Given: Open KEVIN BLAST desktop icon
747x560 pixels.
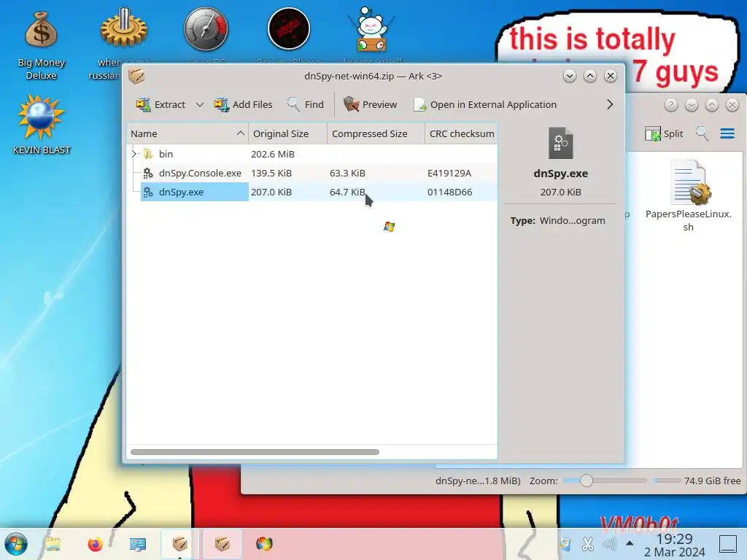Looking at the screenshot, I should tap(42, 125).
